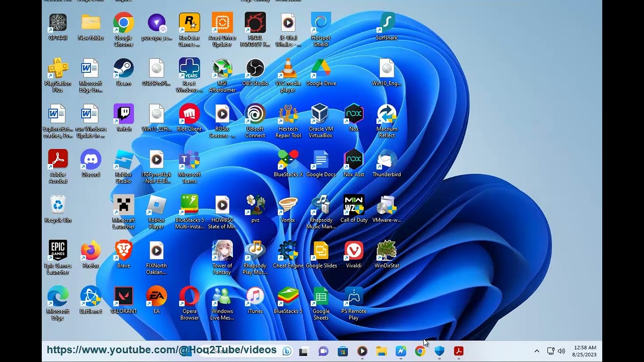Screen dimensions: 644x362
Task: Open the Riot Client icon
Action: click(190, 114)
